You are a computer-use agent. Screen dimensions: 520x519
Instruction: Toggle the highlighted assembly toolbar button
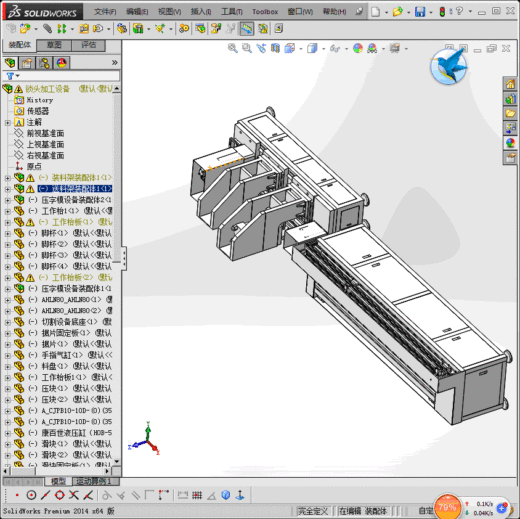coord(246,29)
